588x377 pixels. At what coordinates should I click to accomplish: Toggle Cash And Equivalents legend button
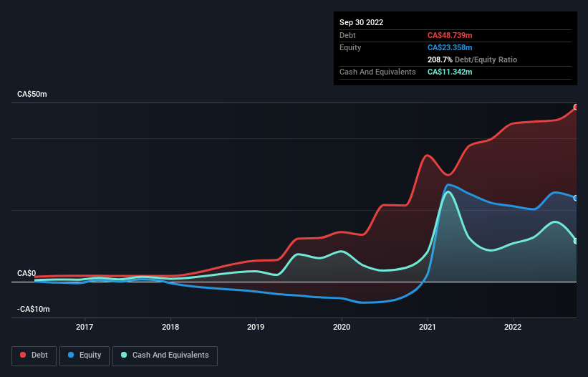(x=165, y=355)
